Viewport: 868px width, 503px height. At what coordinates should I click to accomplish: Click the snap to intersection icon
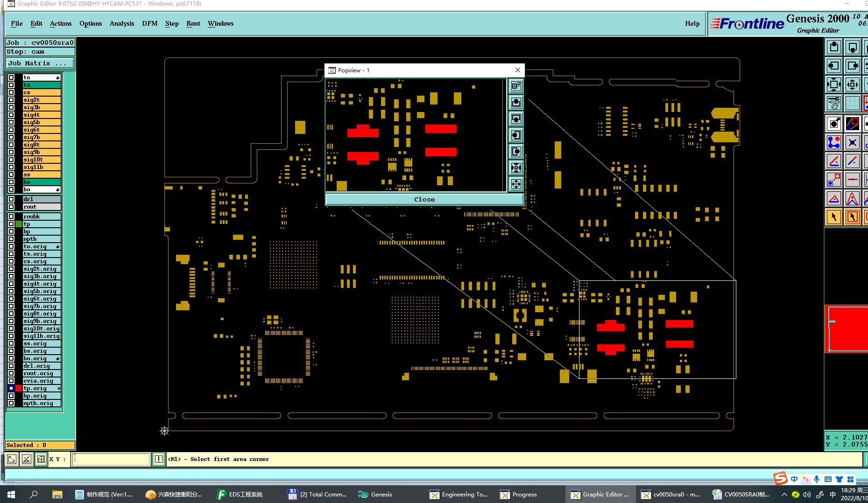point(853,142)
